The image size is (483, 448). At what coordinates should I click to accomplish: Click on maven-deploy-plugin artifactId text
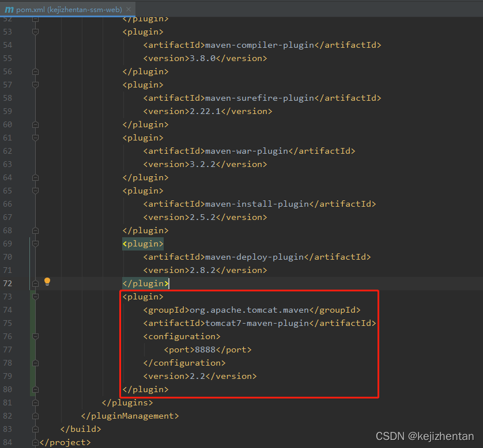(254, 257)
